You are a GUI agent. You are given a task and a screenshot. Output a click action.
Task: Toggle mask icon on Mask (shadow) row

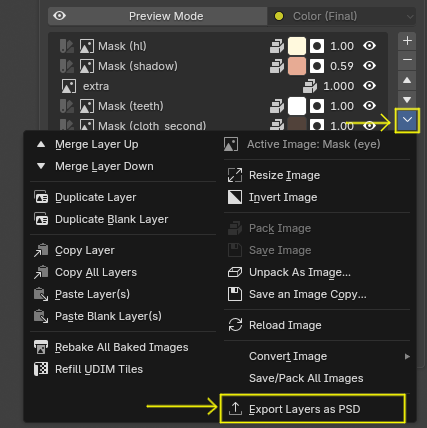[317, 66]
